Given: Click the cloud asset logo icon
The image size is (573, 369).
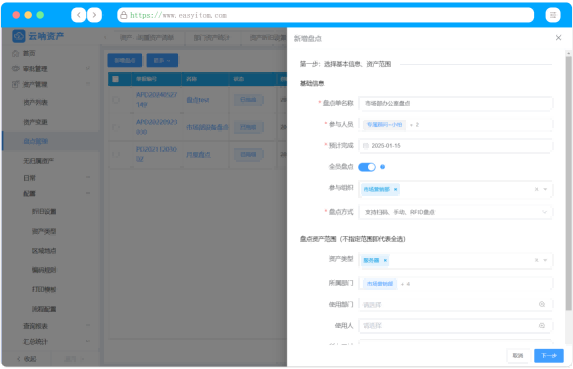Looking at the screenshot, I should [x=19, y=36].
